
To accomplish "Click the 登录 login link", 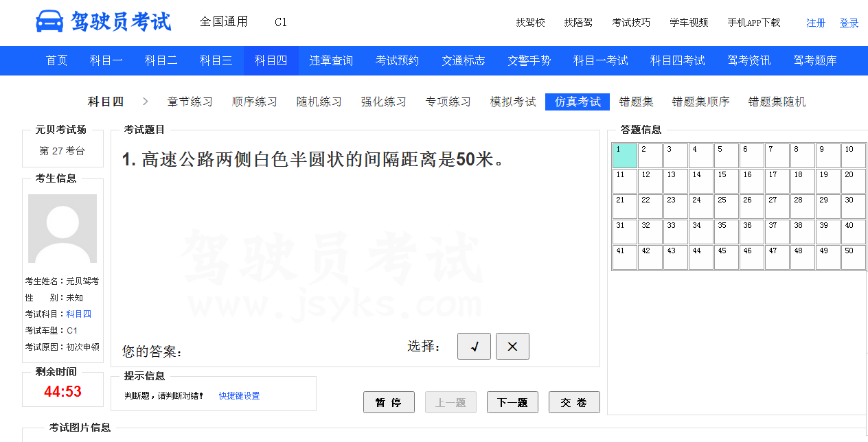I will coord(849,23).
